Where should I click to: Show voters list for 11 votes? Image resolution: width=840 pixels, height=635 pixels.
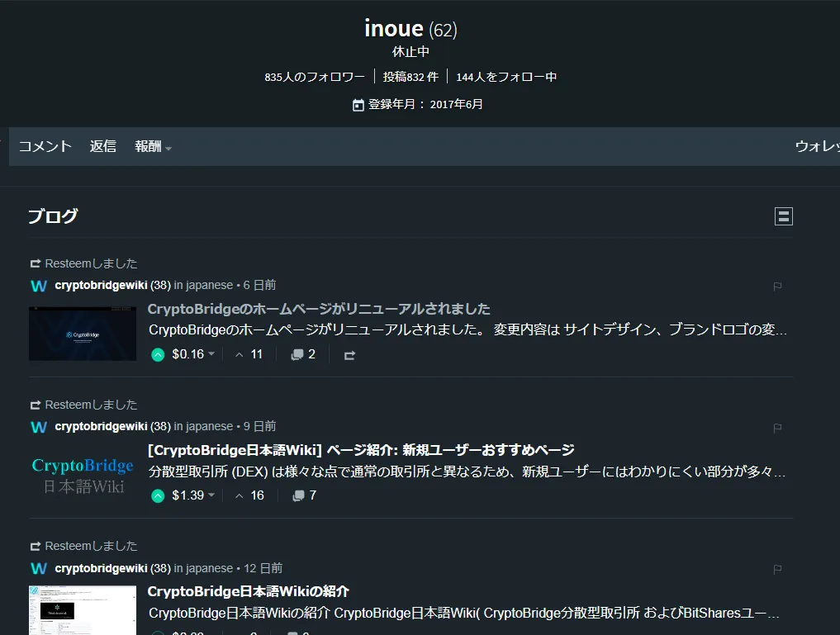pyautogui.click(x=249, y=354)
